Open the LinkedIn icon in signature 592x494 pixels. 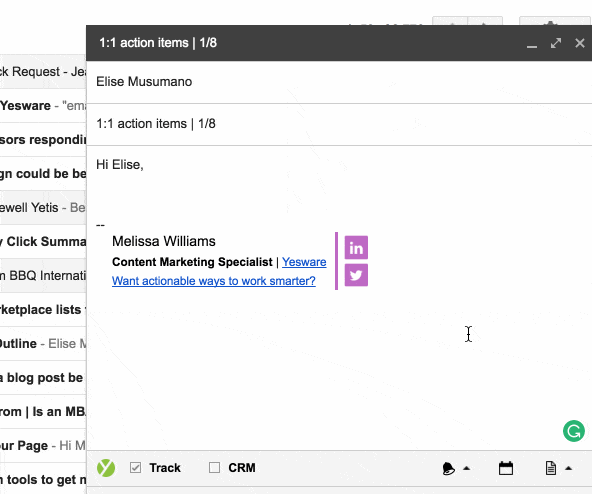click(356, 248)
